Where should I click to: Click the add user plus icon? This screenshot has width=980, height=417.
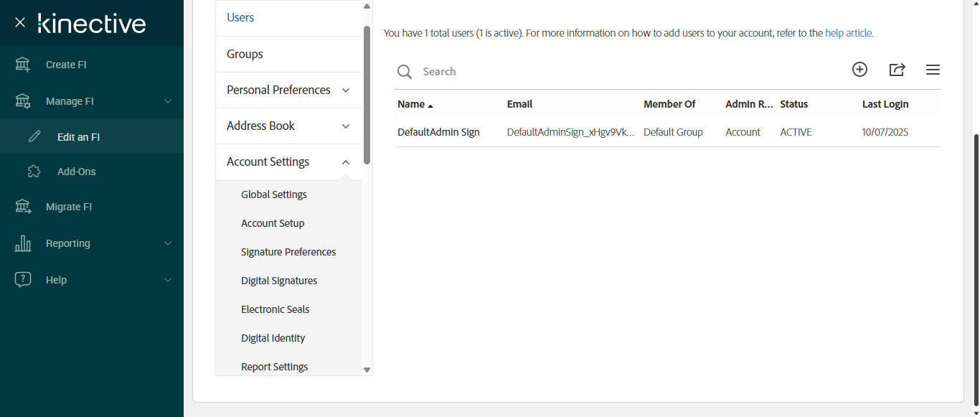859,70
